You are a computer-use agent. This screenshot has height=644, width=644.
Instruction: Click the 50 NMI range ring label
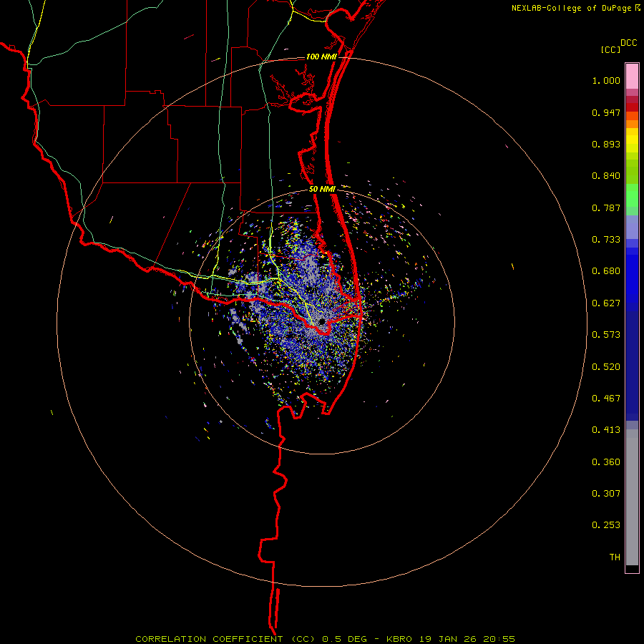click(x=323, y=190)
